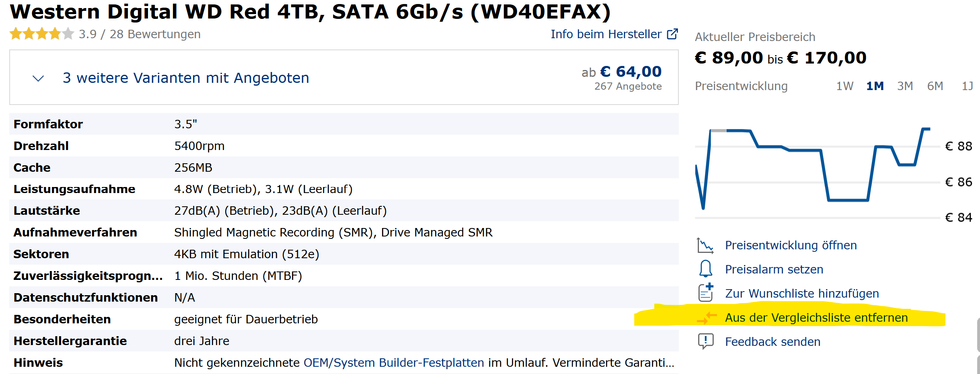The width and height of the screenshot is (980, 374).
Task: Click the star rating icons
Action: [x=42, y=34]
